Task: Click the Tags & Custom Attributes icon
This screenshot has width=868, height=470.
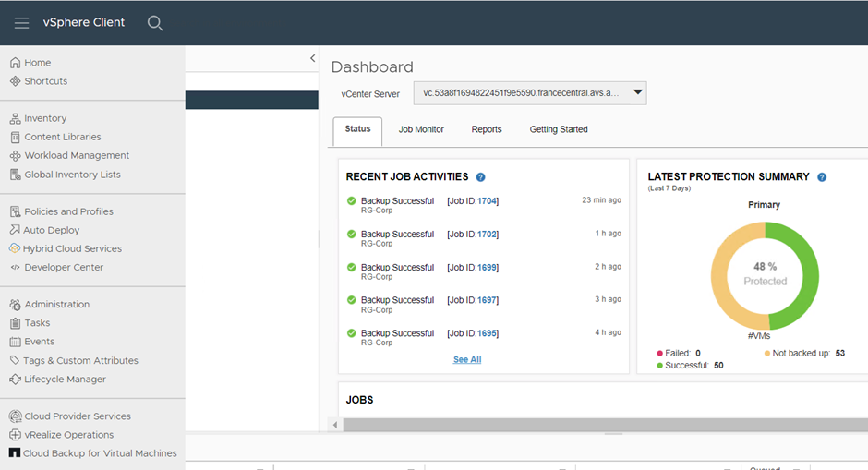Action: pyautogui.click(x=15, y=360)
